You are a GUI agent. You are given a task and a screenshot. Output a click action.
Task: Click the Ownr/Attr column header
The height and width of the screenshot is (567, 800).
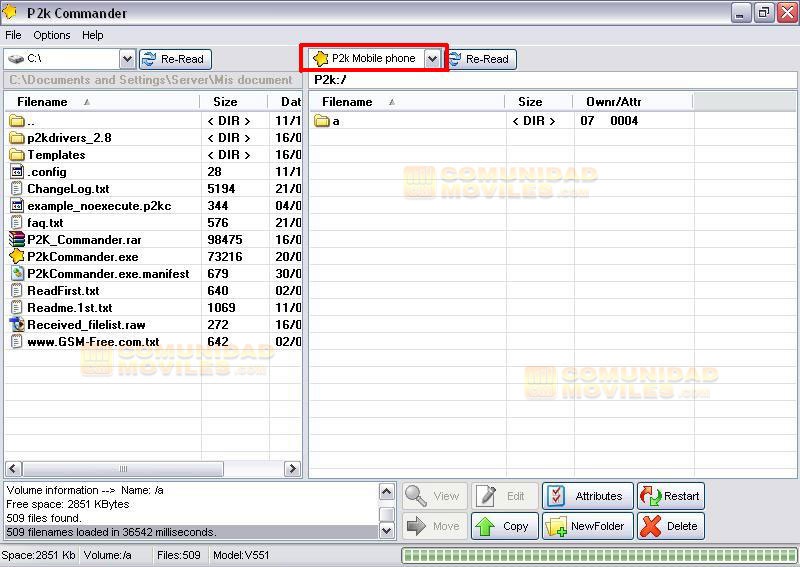[x=632, y=102]
